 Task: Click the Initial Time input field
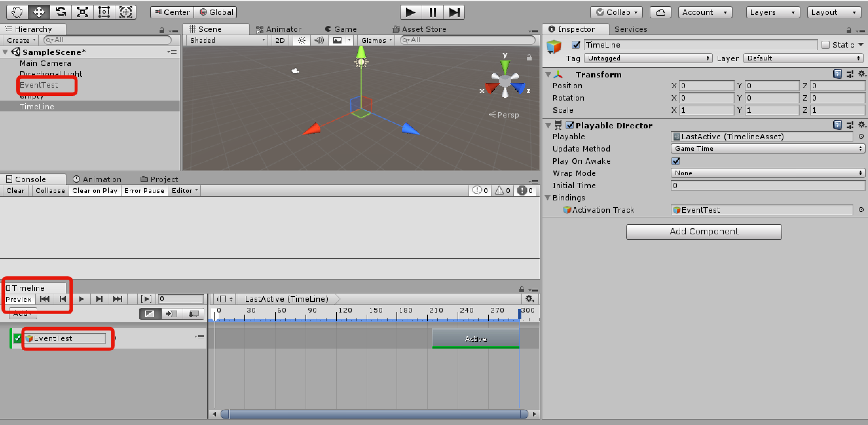pyautogui.click(x=767, y=185)
